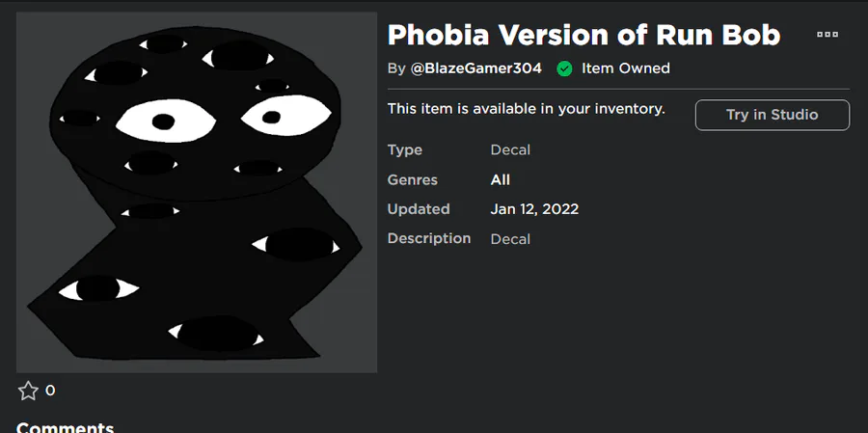This screenshot has height=433, width=868.
Task: Click the Decal text beside Description
Action: 510,239
